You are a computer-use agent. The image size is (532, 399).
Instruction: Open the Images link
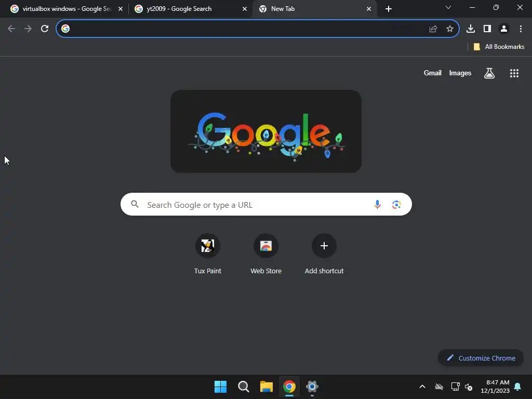[x=460, y=73]
